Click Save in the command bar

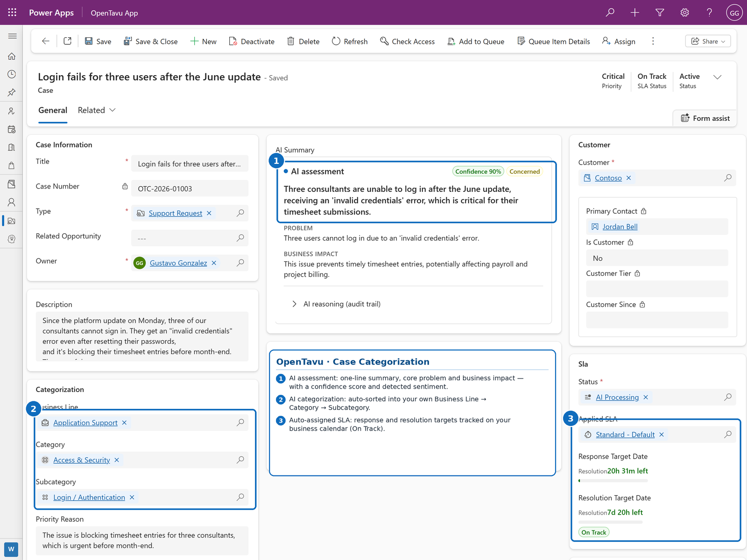coord(98,42)
